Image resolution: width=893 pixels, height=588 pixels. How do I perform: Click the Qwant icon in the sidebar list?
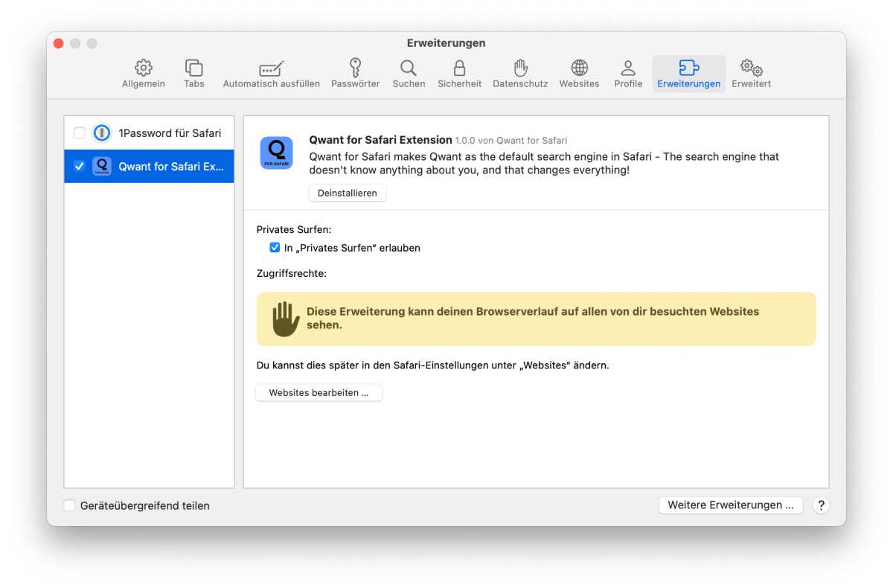coord(101,166)
